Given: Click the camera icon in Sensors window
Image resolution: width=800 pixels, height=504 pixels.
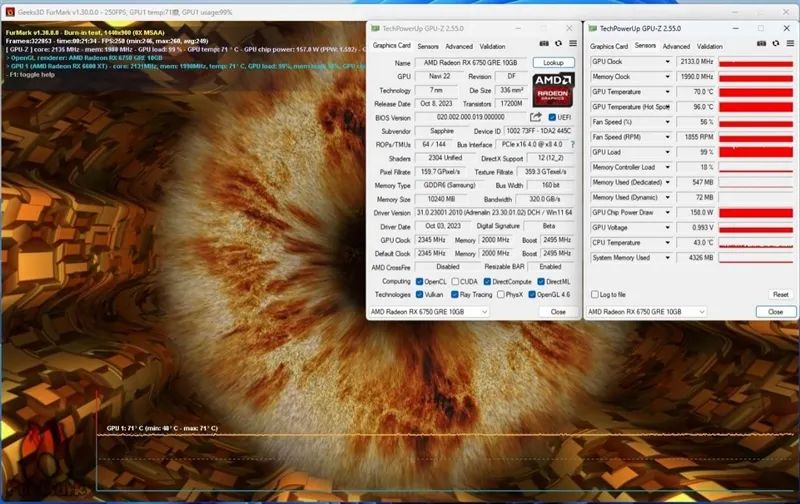Looking at the screenshot, I should coord(761,44).
